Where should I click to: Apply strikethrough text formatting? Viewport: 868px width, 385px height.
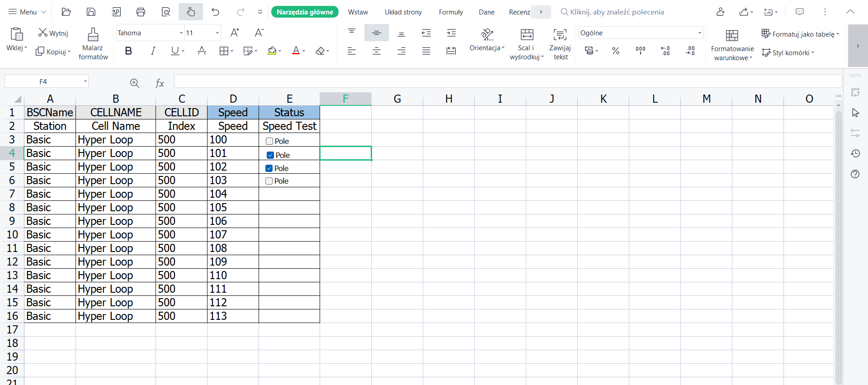(202, 51)
